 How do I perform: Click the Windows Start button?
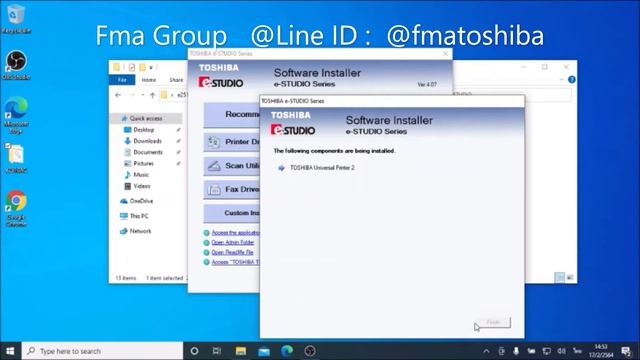(x=10, y=351)
